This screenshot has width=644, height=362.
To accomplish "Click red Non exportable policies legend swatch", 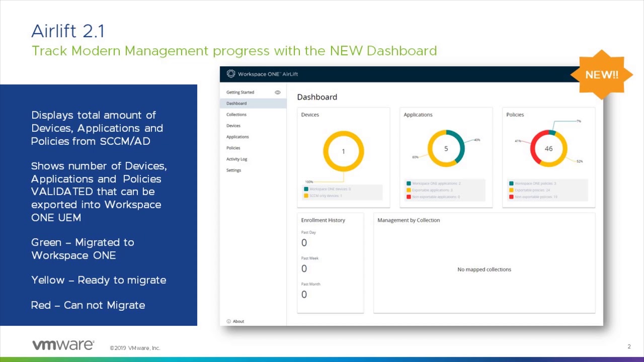I will pyautogui.click(x=511, y=197).
